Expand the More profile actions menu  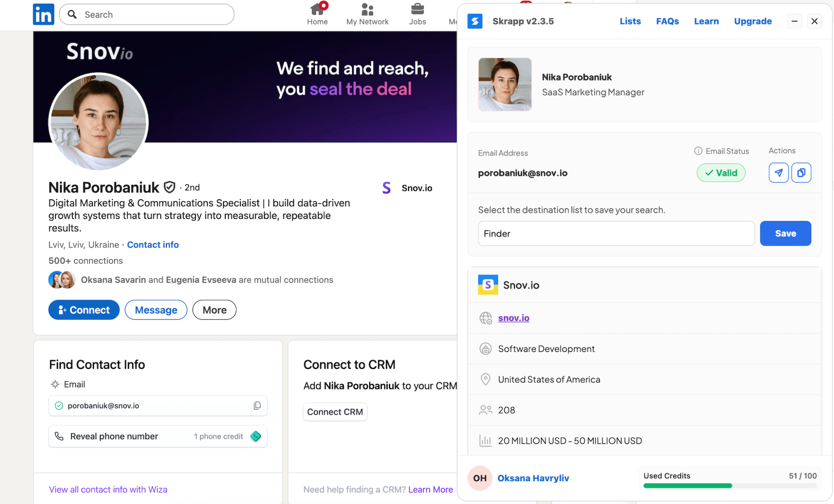(214, 310)
